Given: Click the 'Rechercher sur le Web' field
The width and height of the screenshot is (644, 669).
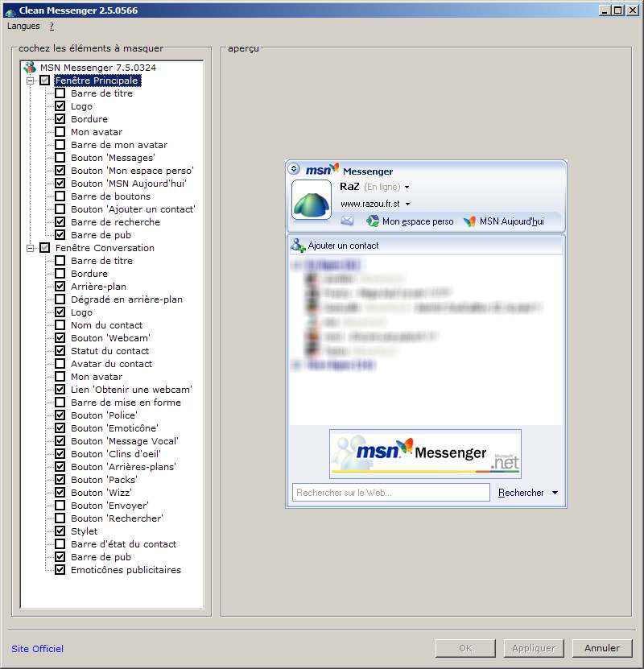Looking at the screenshot, I should point(390,493).
